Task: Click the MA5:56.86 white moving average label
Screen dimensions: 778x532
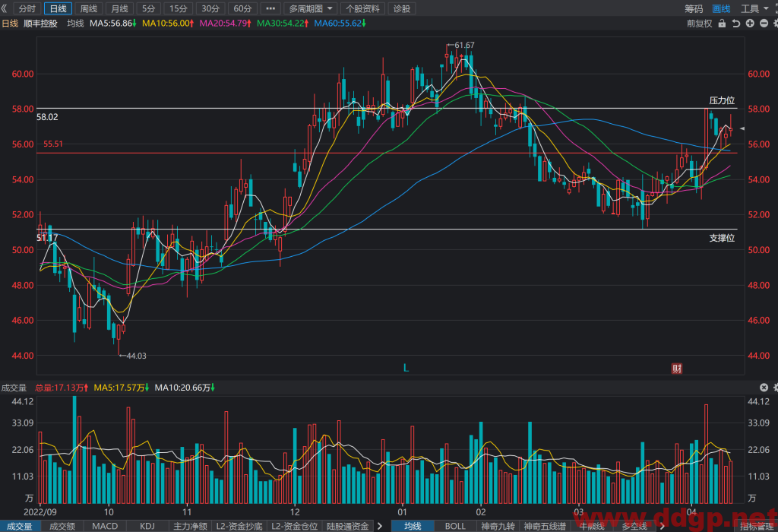Action: [x=112, y=24]
